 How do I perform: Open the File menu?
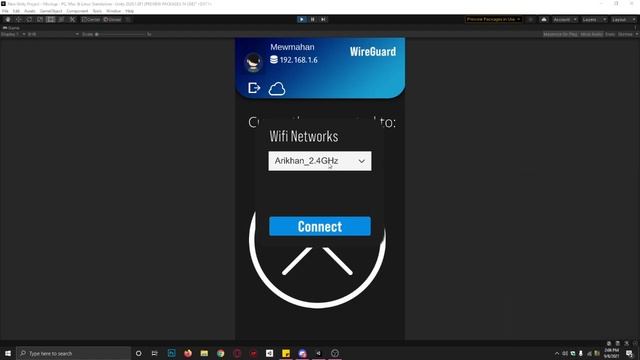(x=5, y=11)
